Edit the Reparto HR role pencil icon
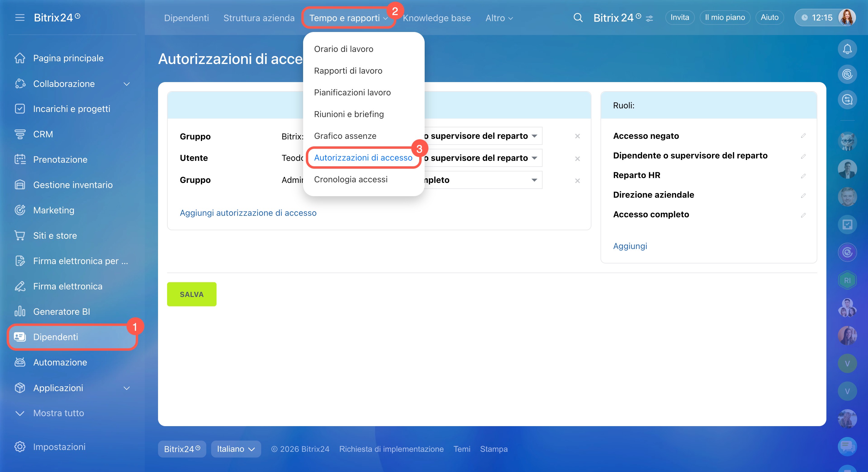 point(803,176)
